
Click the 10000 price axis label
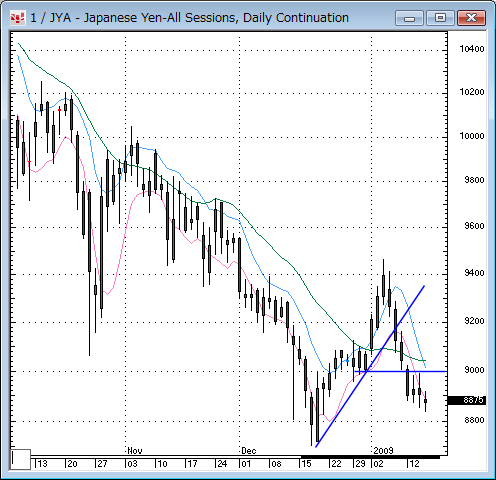pos(472,136)
